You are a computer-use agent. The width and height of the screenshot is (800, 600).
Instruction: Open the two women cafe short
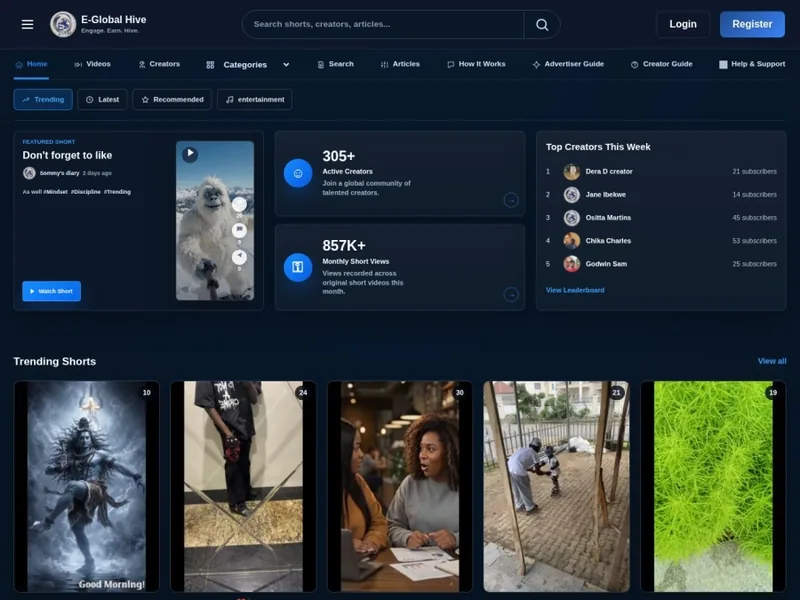400,487
